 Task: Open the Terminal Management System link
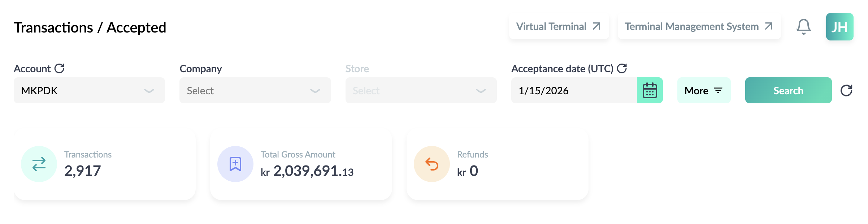pyautogui.click(x=699, y=26)
